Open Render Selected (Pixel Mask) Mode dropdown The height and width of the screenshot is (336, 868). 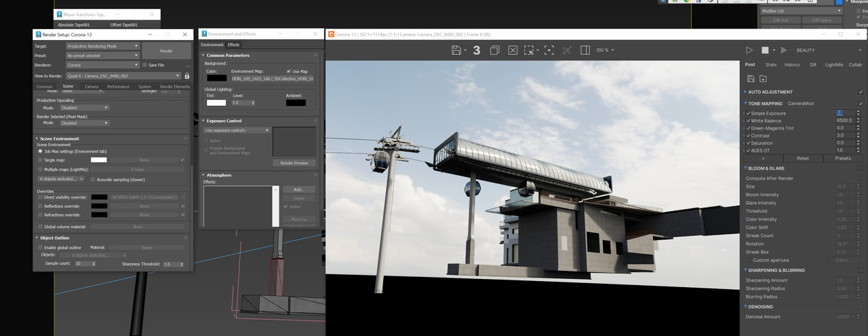[84, 123]
